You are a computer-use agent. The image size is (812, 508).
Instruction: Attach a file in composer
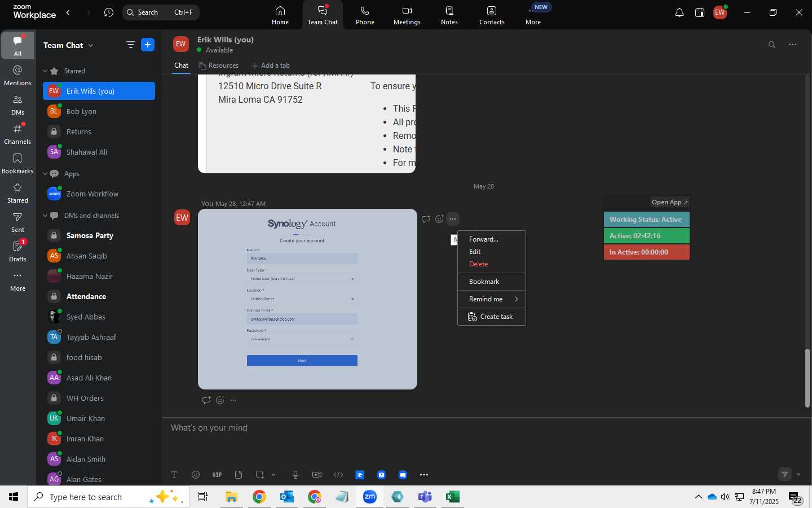click(x=239, y=475)
